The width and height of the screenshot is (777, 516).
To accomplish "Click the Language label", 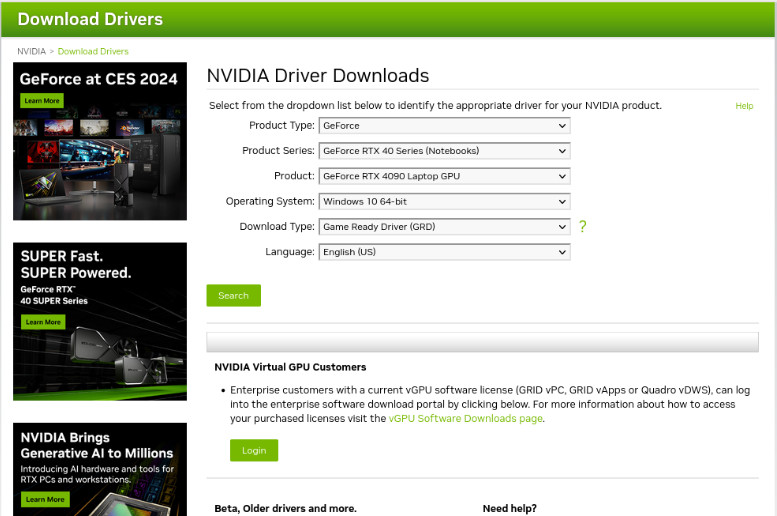I will tap(290, 252).
